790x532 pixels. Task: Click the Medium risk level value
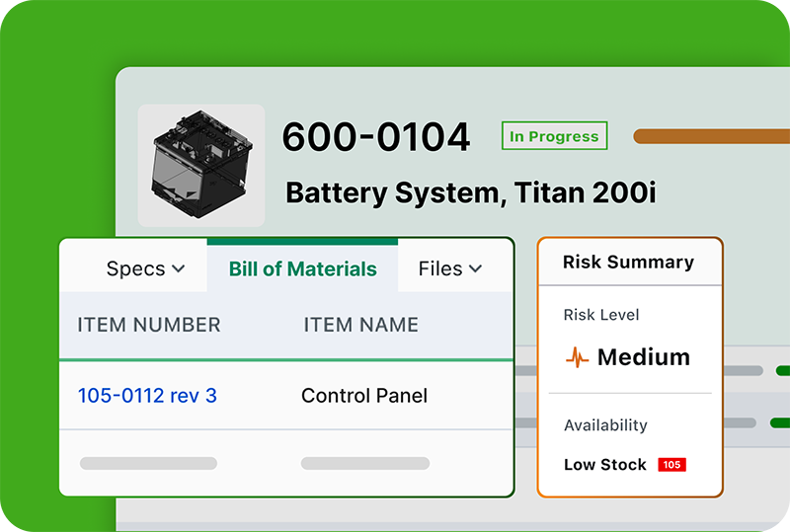pos(643,357)
